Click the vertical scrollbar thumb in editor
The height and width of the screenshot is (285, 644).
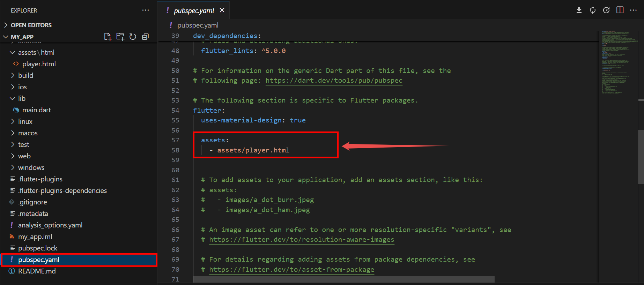point(641,157)
